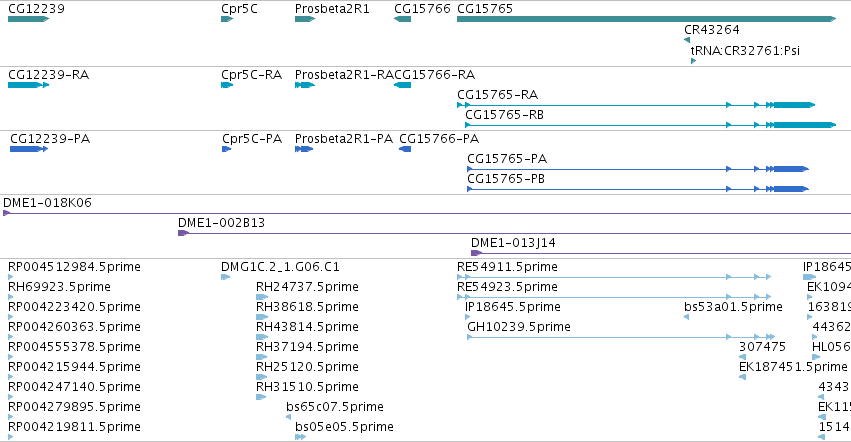Select the Cpr5C-RA transcript label
The width and height of the screenshot is (851, 442).
(x=251, y=75)
